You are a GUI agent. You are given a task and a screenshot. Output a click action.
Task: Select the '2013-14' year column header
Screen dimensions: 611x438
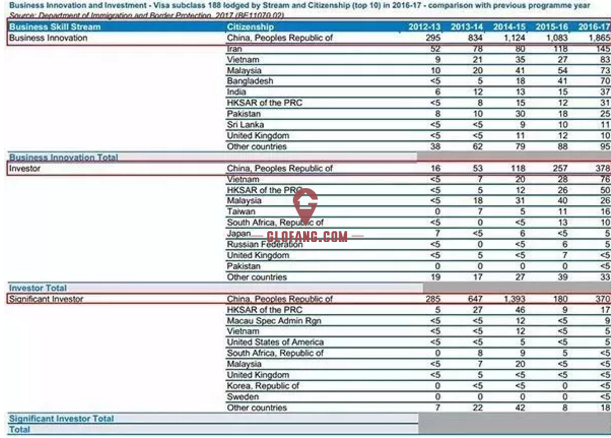pos(466,27)
